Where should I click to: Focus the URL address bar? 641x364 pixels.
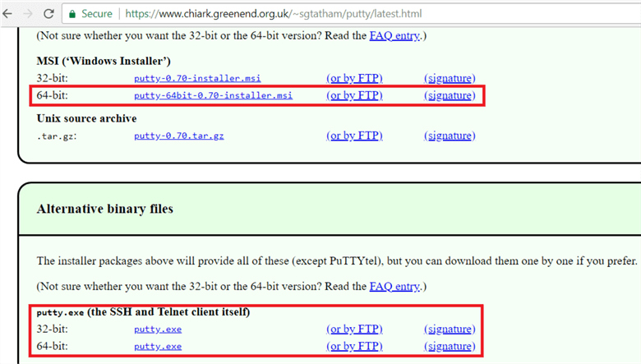(352, 14)
